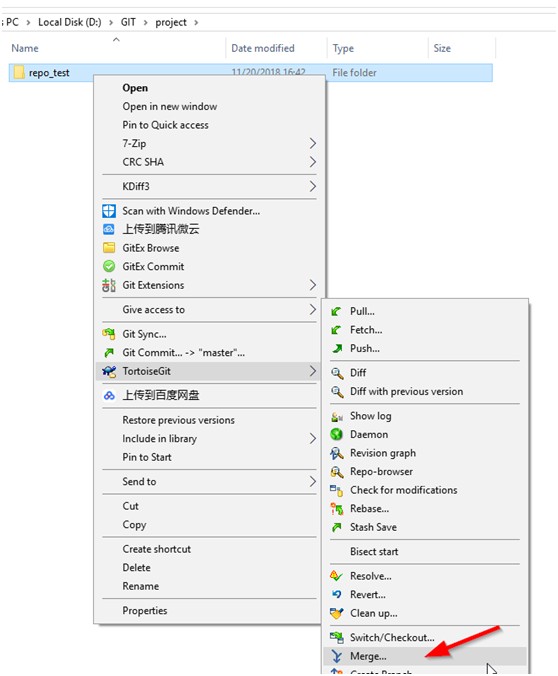Click the Fetch arrow icon
558x676 pixels.
point(336,330)
